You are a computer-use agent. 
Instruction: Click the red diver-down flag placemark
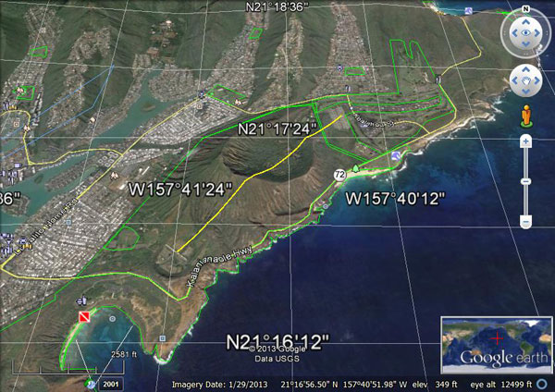click(83, 317)
